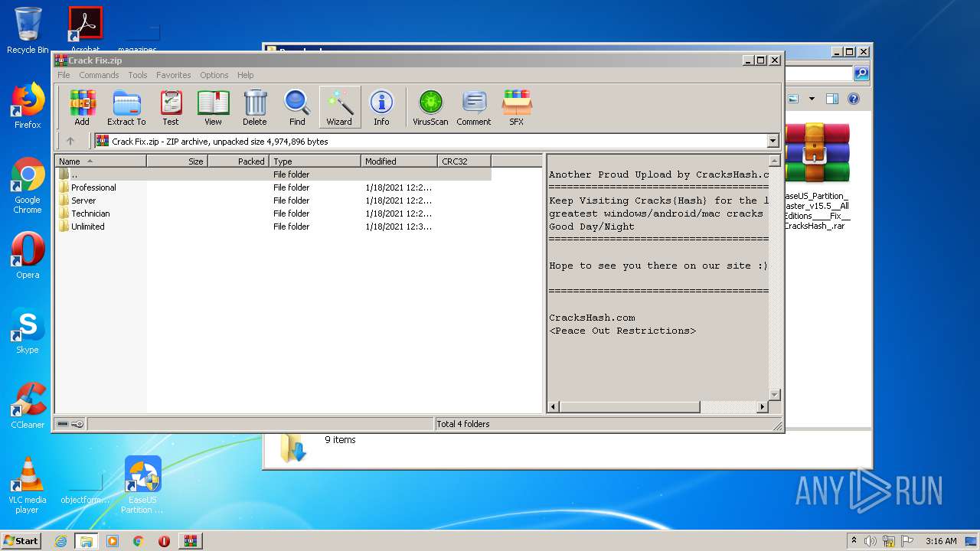This screenshot has height=551, width=980.
Task: Open the Help menu
Action: coord(245,75)
